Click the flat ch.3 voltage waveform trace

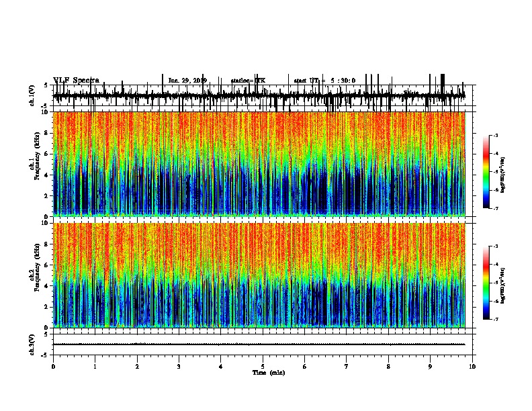pos(259,345)
